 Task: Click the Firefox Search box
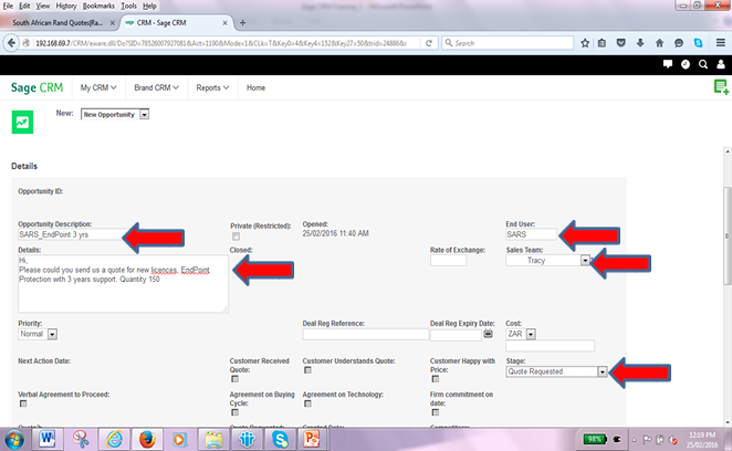[x=507, y=43]
